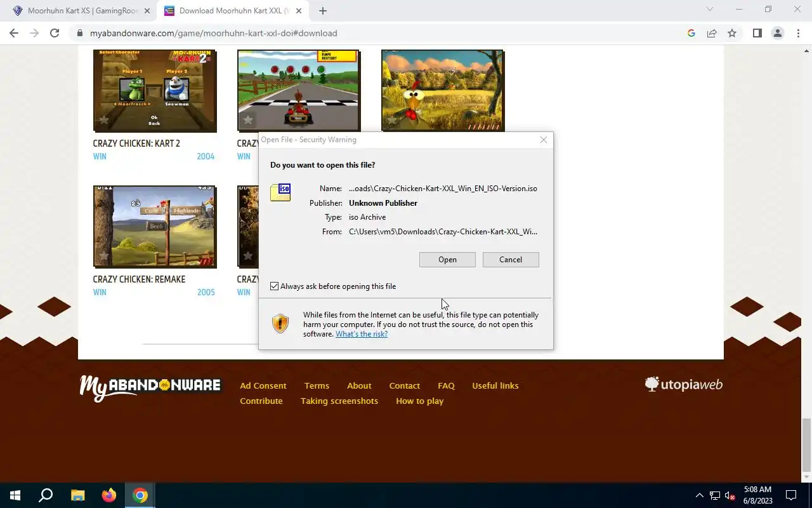Screen dimensions: 812x508
Task: Click the utopiaweb logo
Action: coord(684,384)
